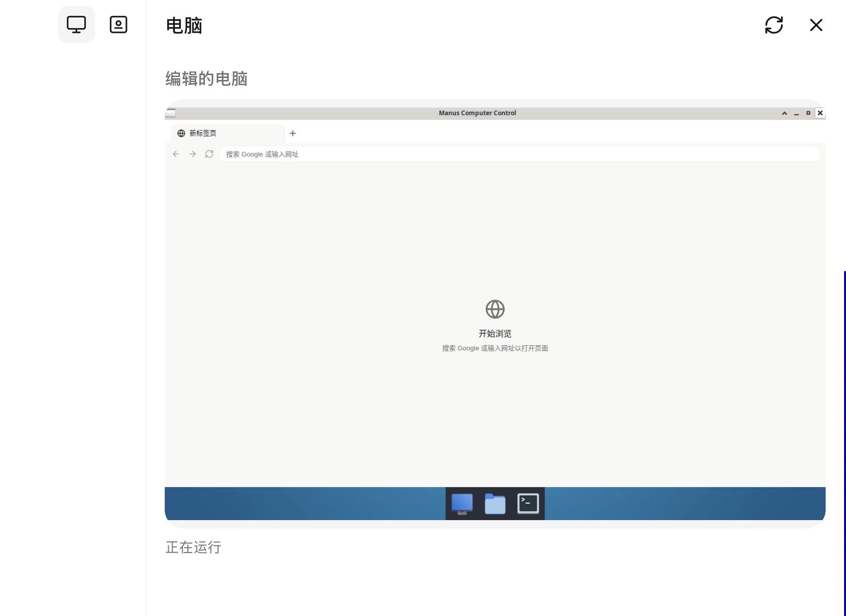Click the 搜索 Google 或输入网址以打开页面 hint text
The image size is (846, 616).
tap(495, 348)
